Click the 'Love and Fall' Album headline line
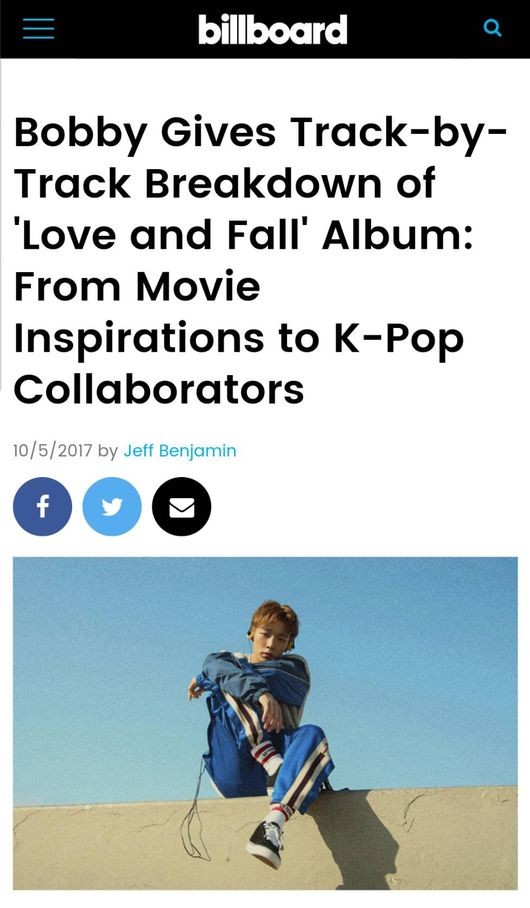Image resolution: width=530 pixels, height=908 pixels. [243, 235]
